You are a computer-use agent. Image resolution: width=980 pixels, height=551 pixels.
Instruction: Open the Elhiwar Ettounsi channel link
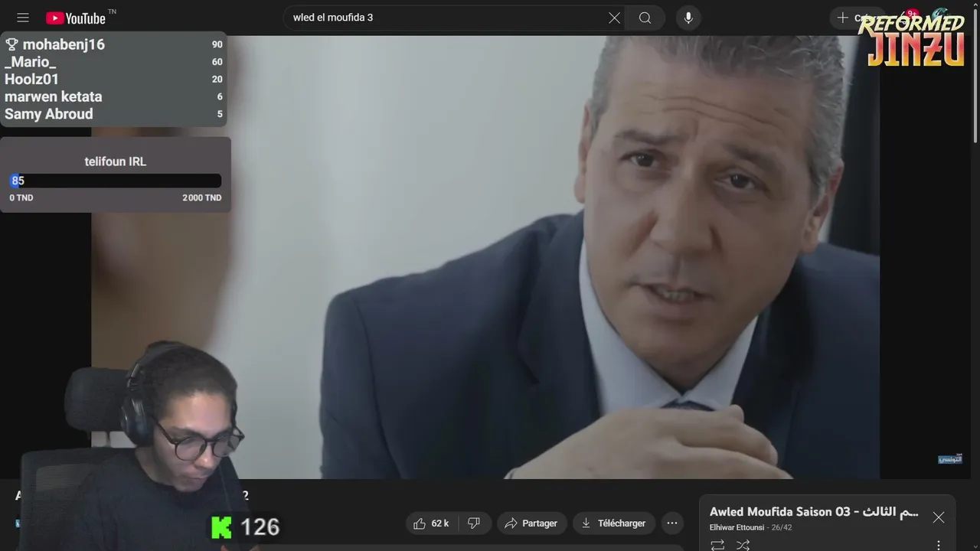tap(737, 528)
